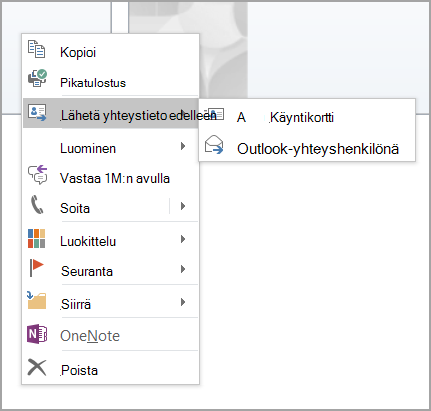Click the phone icon next to Soita

coord(37,205)
